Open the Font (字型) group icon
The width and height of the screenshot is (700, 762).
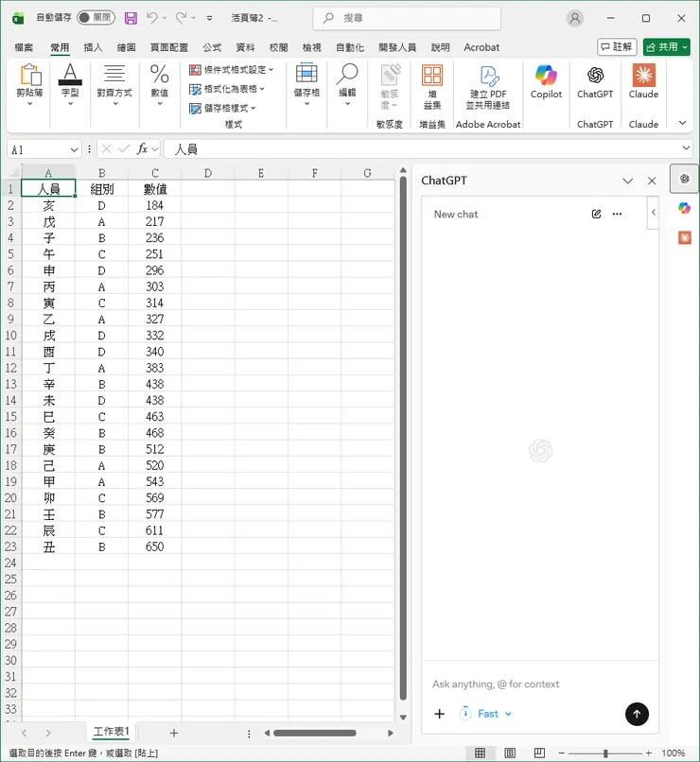coord(70,75)
